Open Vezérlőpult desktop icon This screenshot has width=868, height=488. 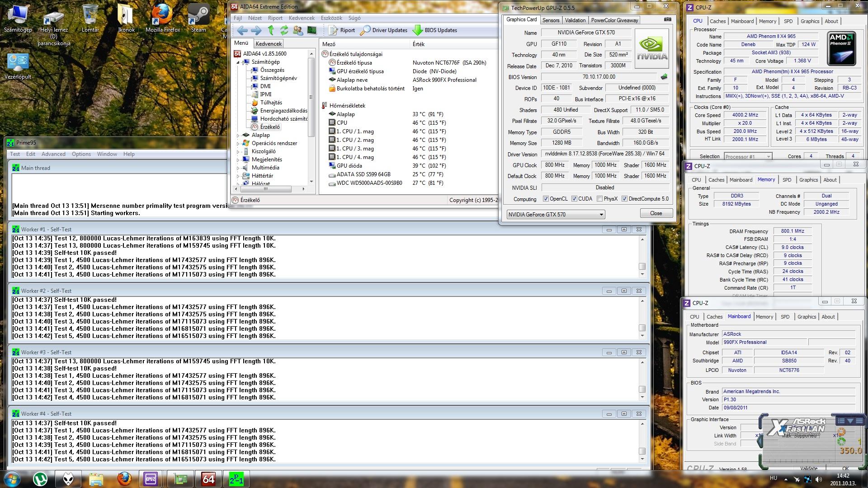click(x=18, y=66)
